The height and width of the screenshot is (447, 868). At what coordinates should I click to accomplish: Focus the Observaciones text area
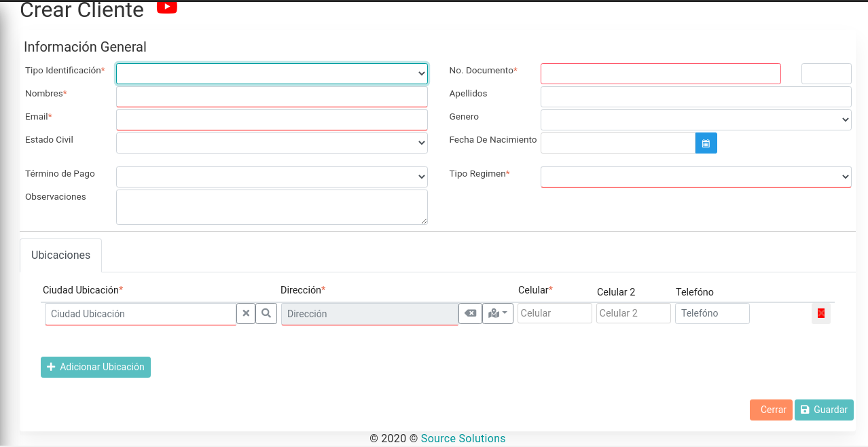[x=272, y=207]
